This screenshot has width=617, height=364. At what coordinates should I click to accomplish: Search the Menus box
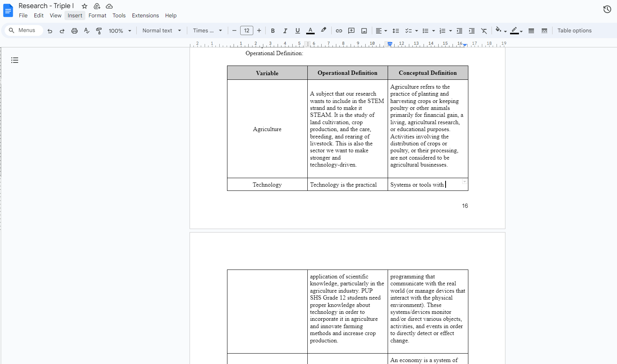24,30
